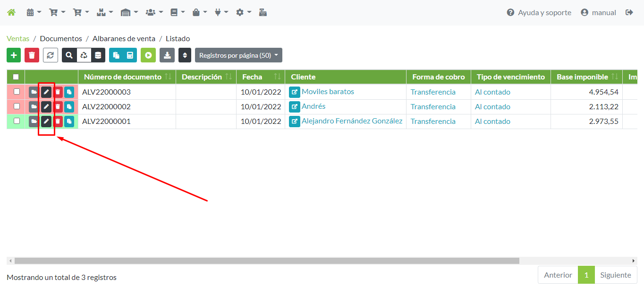Click the horizontal scrollbar below the table
The height and width of the screenshot is (288, 644).
[x=267, y=261]
